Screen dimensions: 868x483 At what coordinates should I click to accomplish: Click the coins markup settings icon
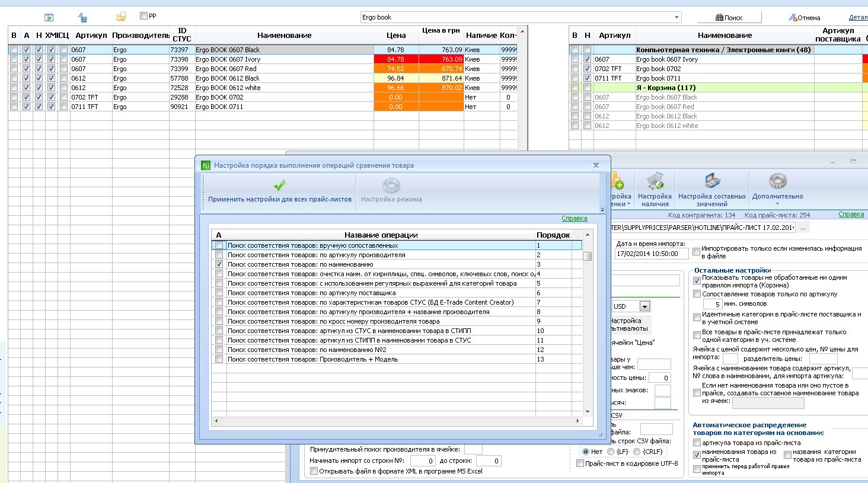point(617,181)
